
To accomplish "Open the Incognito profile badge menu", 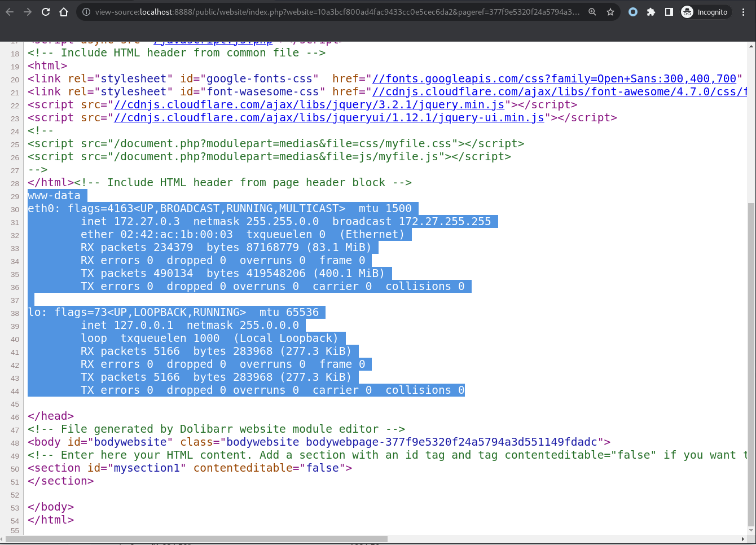I will pyautogui.click(x=705, y=11).
